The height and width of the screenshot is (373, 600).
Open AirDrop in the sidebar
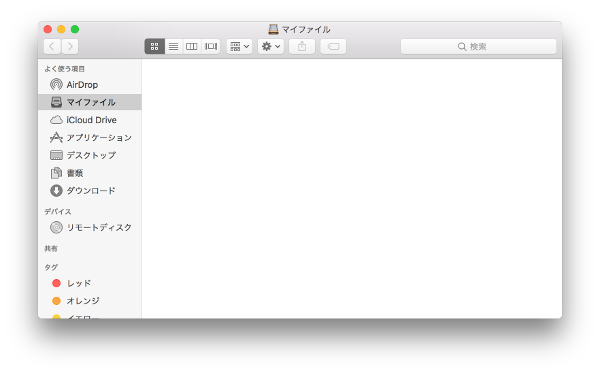click(90, 85)
